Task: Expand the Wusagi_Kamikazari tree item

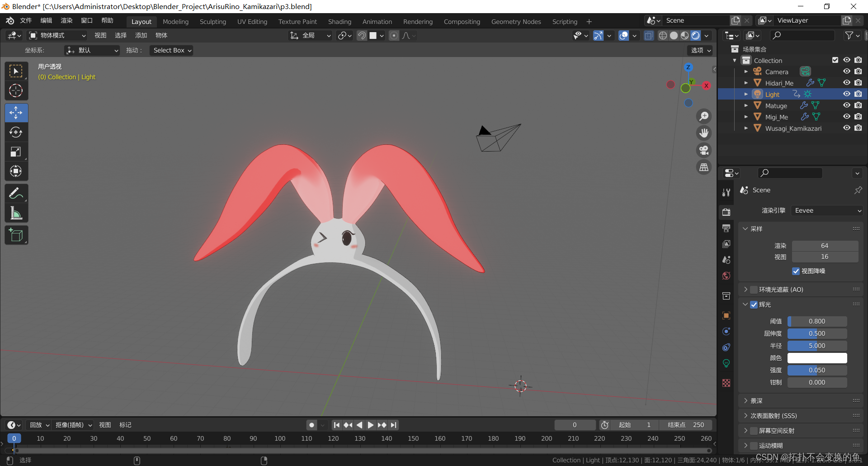Action: 746,128
